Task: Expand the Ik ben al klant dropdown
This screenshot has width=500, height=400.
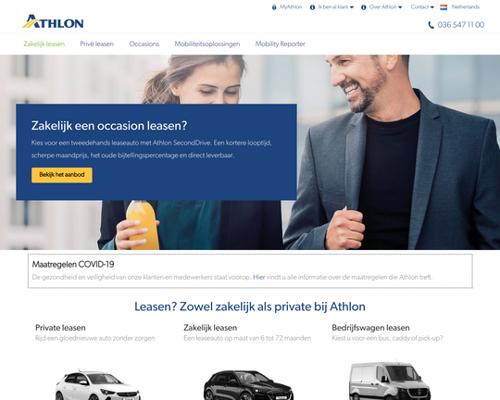Action: click(336, 7)
